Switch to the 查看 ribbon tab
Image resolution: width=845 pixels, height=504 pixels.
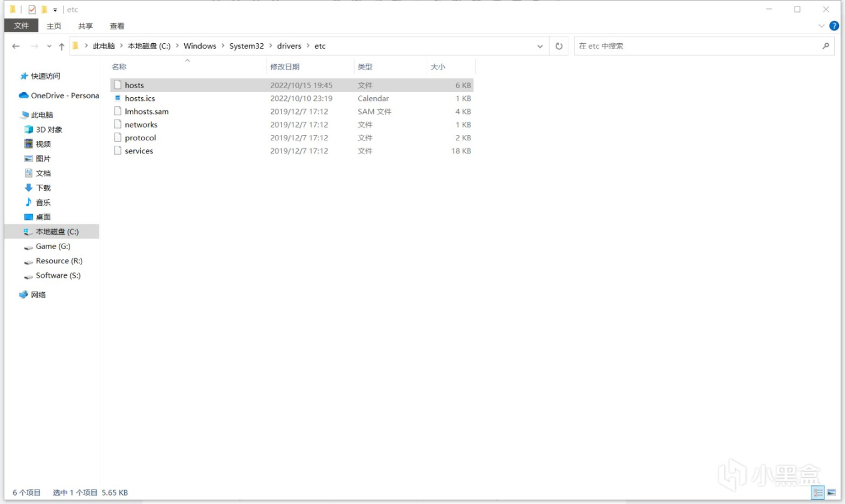(117, 26)
